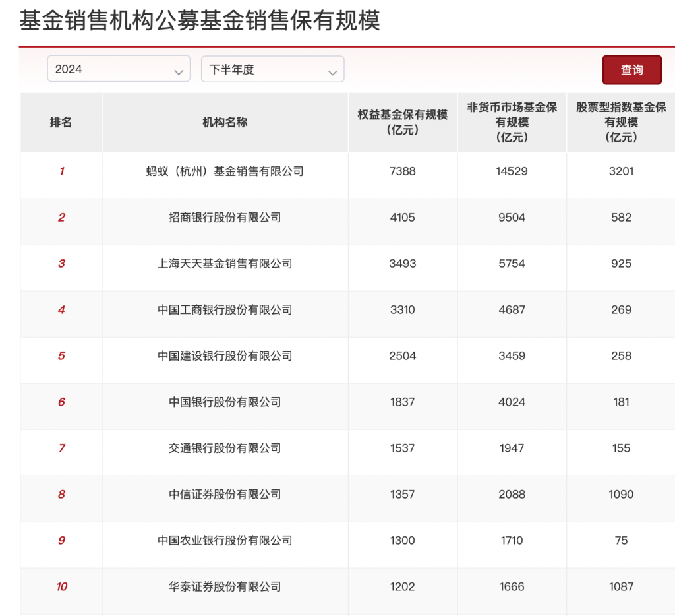675x616 pixels.
Task: Click 中信证券股份有限公司 institution name
Action: (x=225, y=495)
